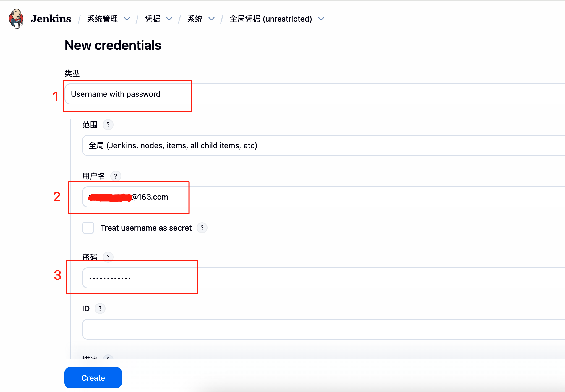
Task: Click help icon next to 范围
Action: tap(108, 125)
